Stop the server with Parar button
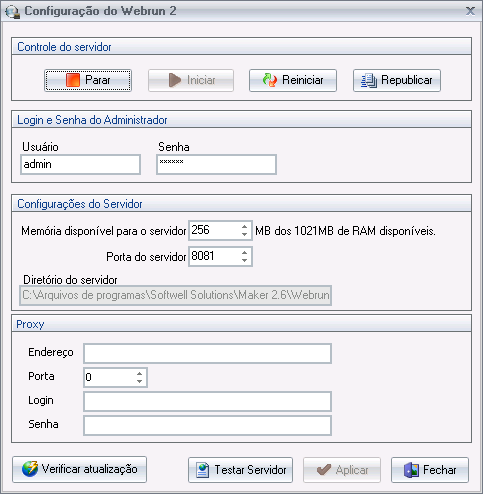 (88, 80)
